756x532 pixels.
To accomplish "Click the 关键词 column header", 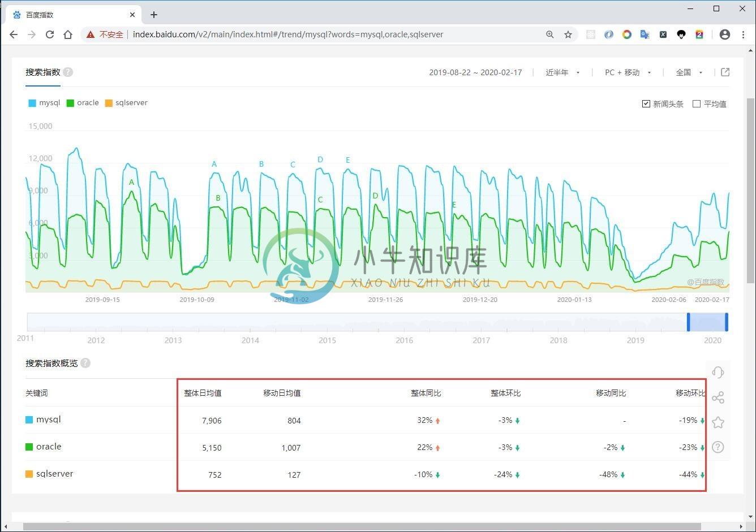I will (37, 393).
